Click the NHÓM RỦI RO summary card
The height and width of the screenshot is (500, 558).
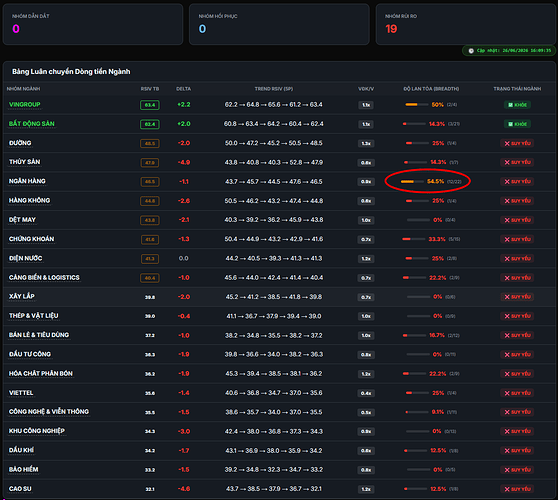pyautogui.click(x=466, y=24)
